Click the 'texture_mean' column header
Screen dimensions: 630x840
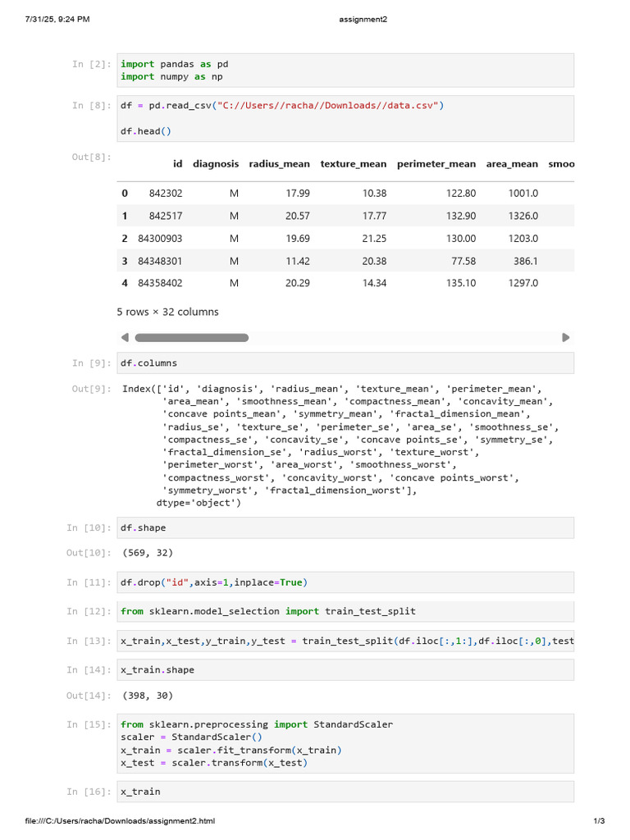[354, 164]
